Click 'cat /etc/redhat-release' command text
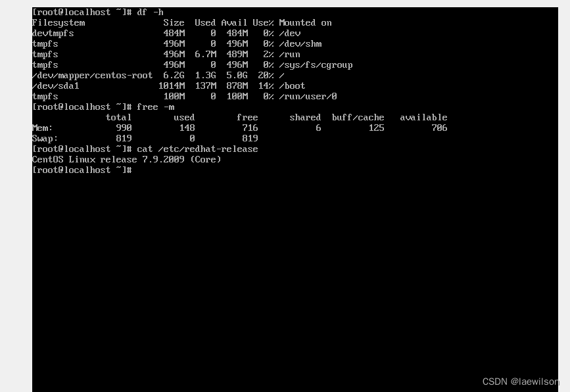 (x=197, y=149)
